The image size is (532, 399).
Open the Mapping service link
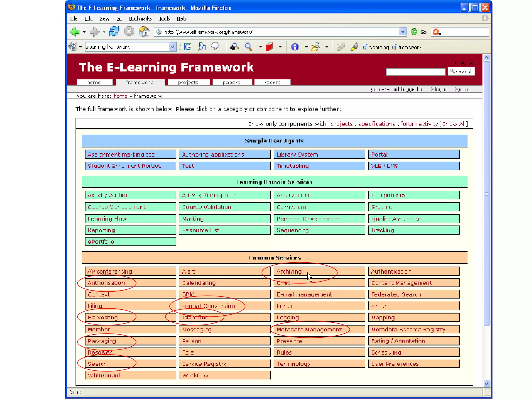[x=383, y=317]
